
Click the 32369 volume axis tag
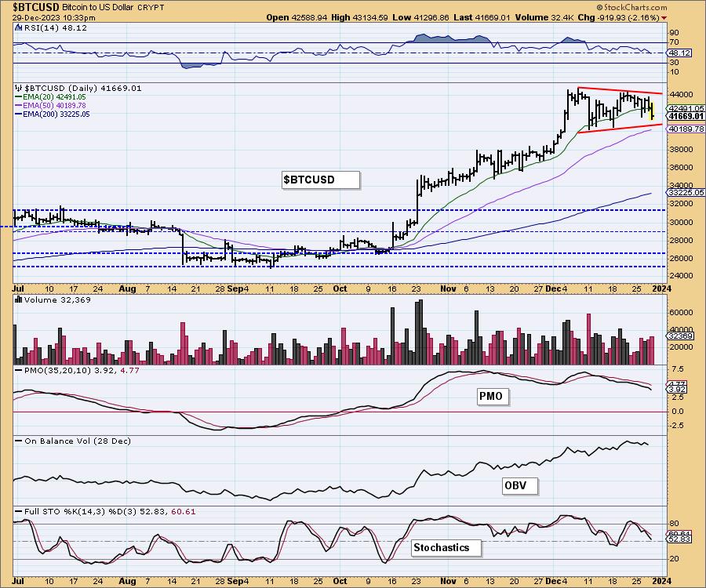(681, 336)
